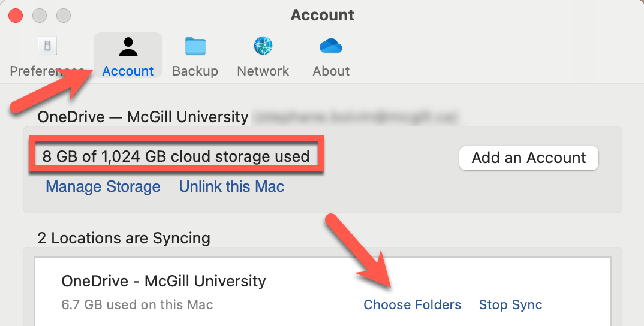Screen dimensions: 644x326
Task: Open the Manage Storage link
Action: click(103, 186)
